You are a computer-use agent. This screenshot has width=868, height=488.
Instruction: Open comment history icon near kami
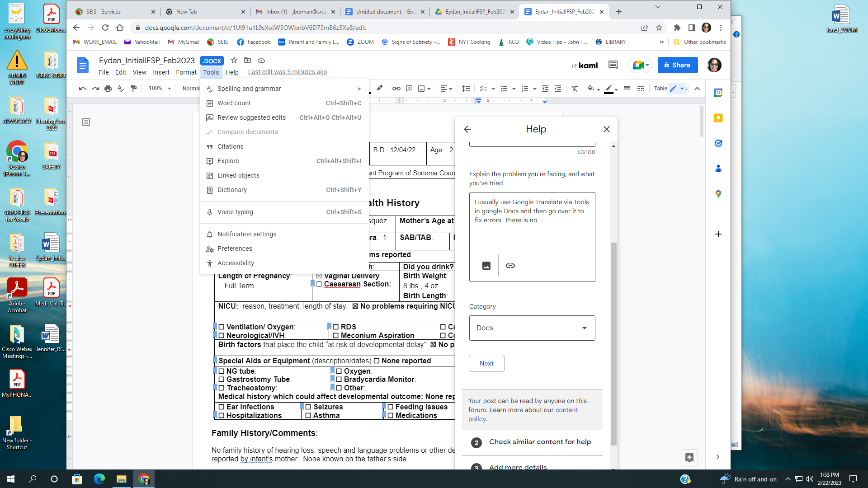pyautogui.click(x=613, y=65)
